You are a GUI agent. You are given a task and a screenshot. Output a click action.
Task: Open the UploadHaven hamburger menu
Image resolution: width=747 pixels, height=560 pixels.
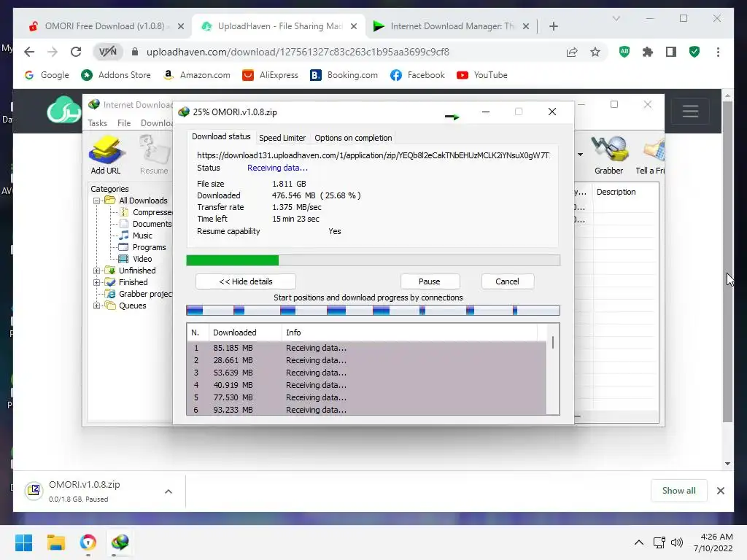[690, 112]
